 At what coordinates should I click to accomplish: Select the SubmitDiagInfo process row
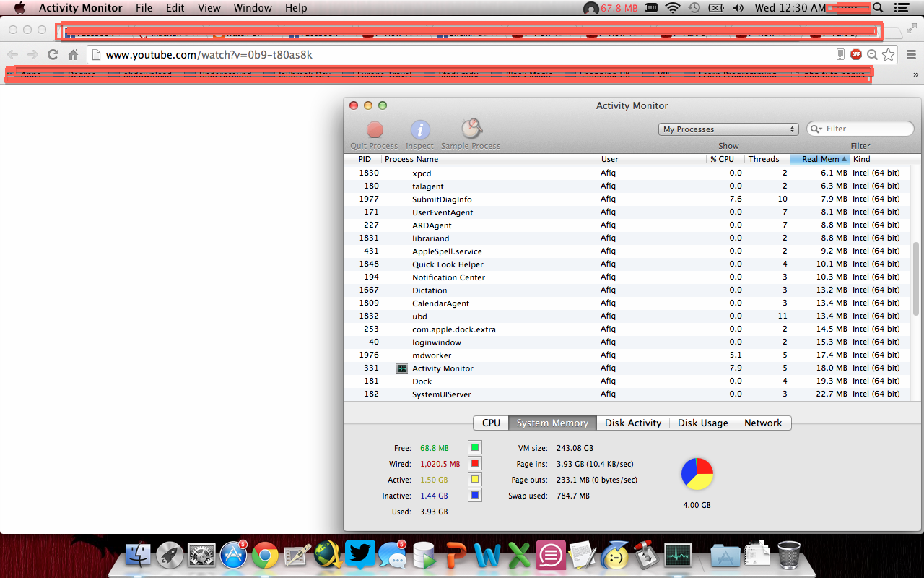(x=627, y=199)
